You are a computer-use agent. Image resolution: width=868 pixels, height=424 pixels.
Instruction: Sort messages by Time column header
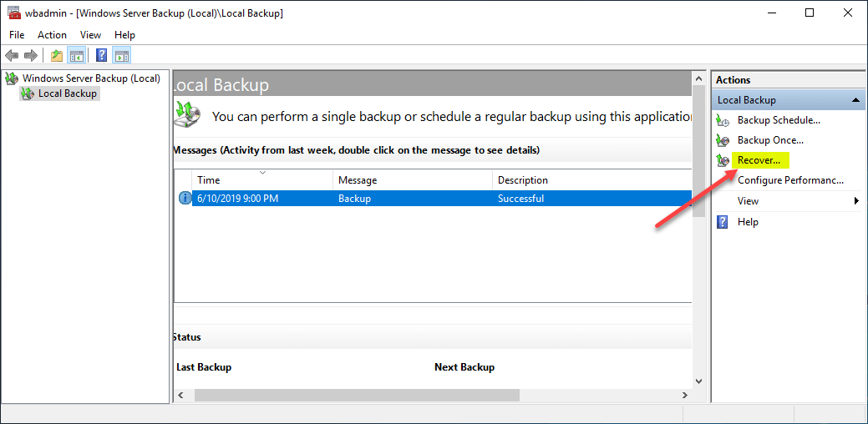click(x=262, y=179)
